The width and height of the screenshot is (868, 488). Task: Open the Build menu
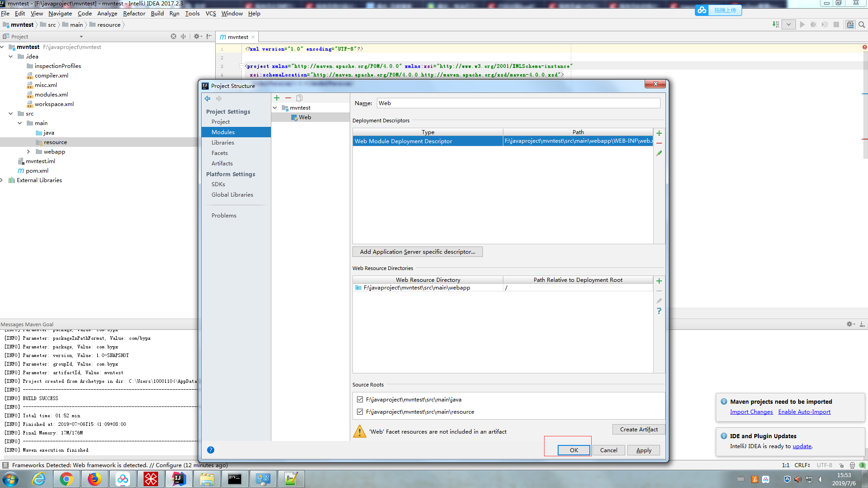coord(157,14)
